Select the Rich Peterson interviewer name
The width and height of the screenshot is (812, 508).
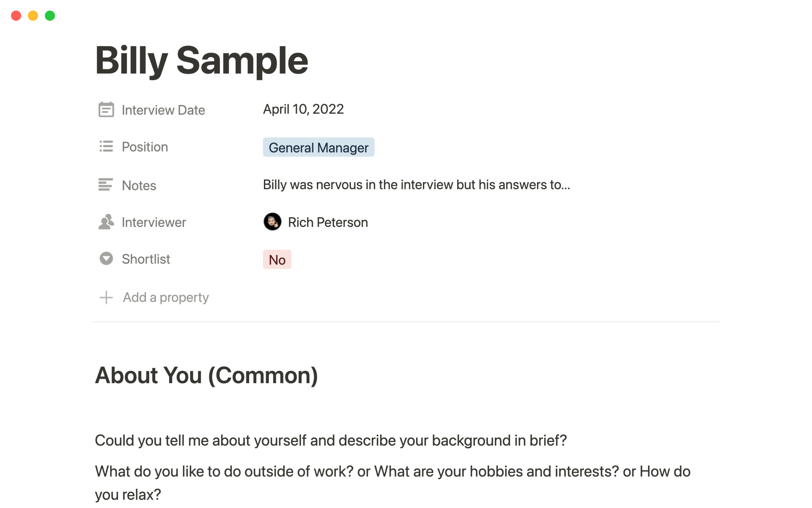[328, 222]
